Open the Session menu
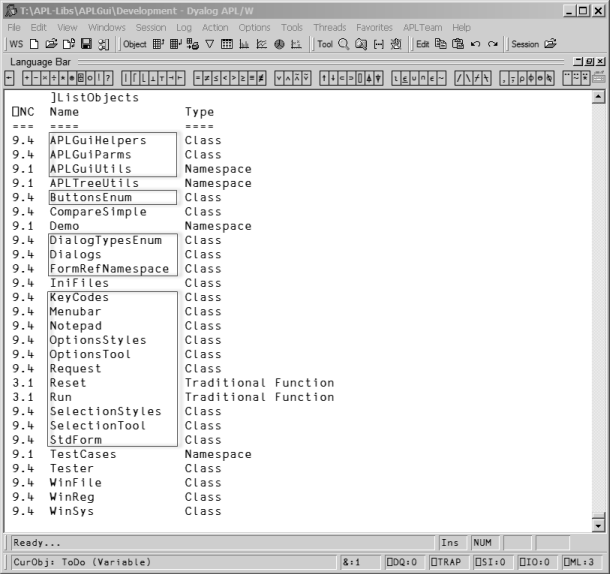610x574 pixels. pyautogui.click(x=151, y=28)
